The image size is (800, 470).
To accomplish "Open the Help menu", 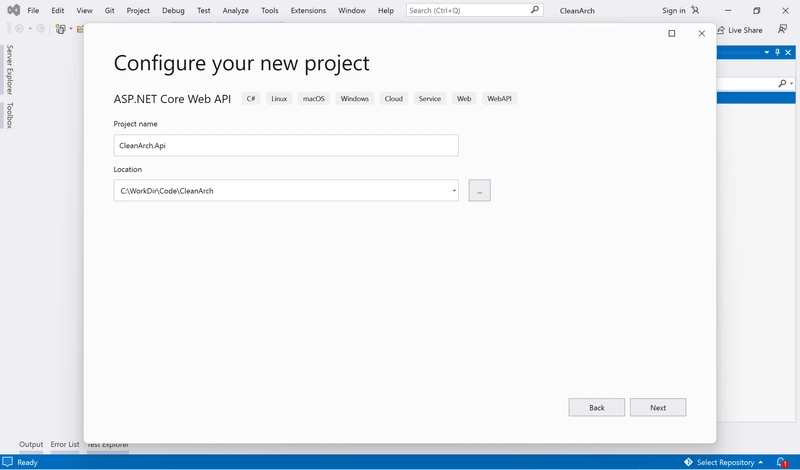I will tap(386, 10).
